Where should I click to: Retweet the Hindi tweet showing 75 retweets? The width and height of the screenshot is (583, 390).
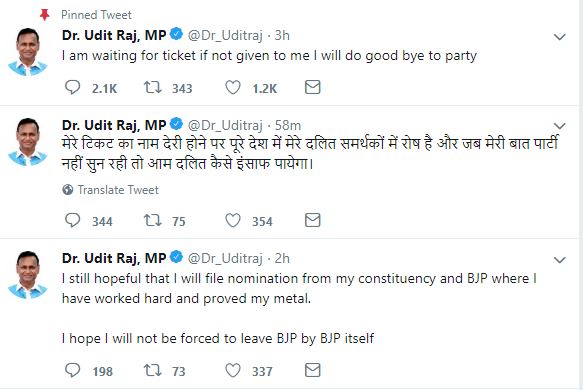tap(152, 220)
